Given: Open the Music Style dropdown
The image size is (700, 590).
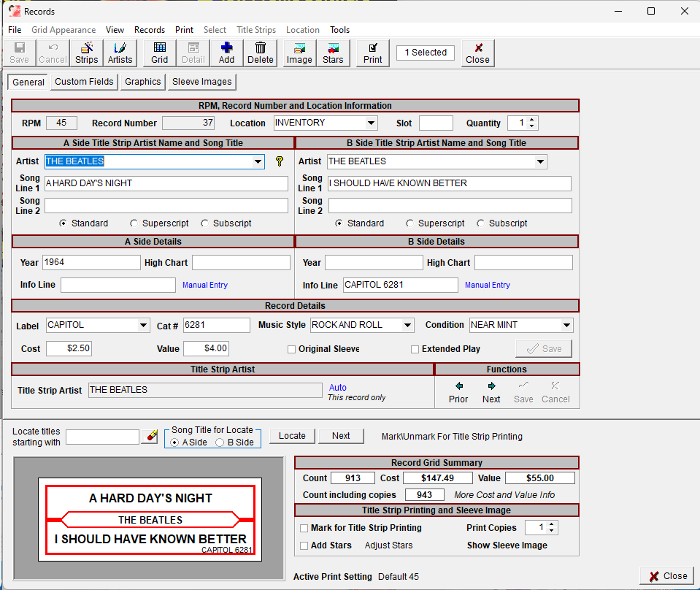Looking at the screenshot, I should pyautogui.click(x=407, y=325).
